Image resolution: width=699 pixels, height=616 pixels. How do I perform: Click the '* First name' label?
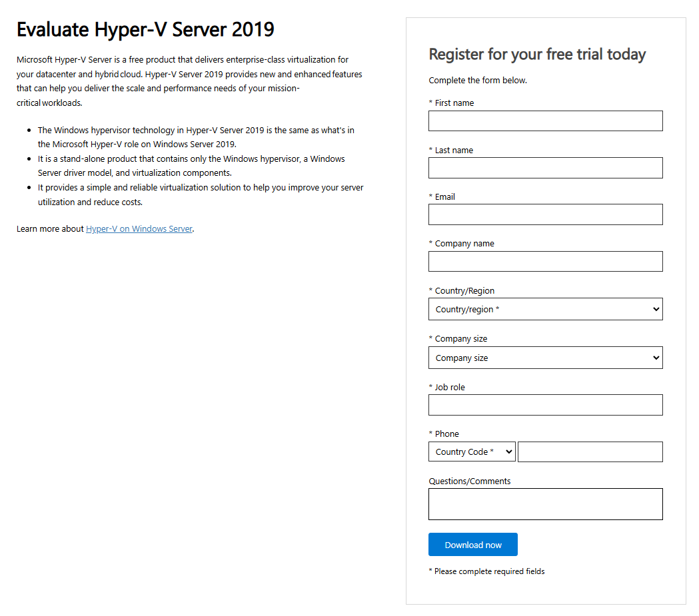[x=451, y=103]
